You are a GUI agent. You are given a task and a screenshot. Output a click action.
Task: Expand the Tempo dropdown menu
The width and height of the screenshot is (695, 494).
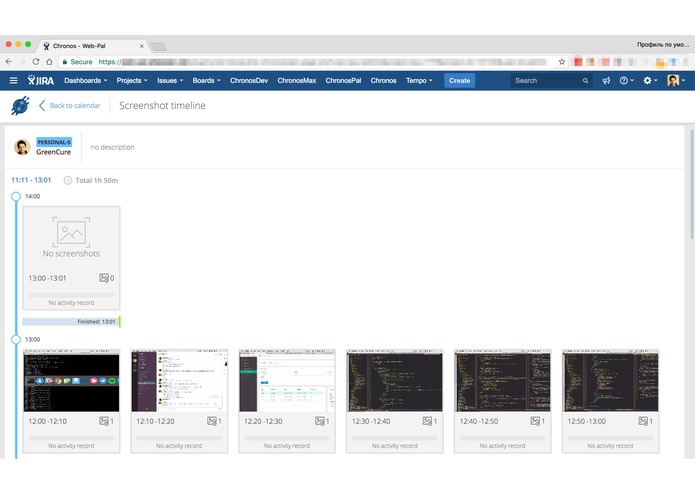[419, 81]
